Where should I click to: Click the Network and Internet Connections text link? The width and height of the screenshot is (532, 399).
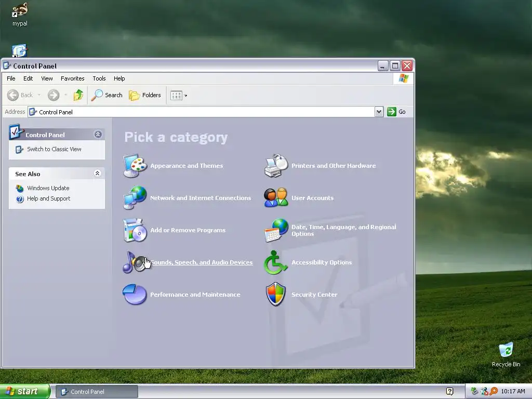point(201,198)
